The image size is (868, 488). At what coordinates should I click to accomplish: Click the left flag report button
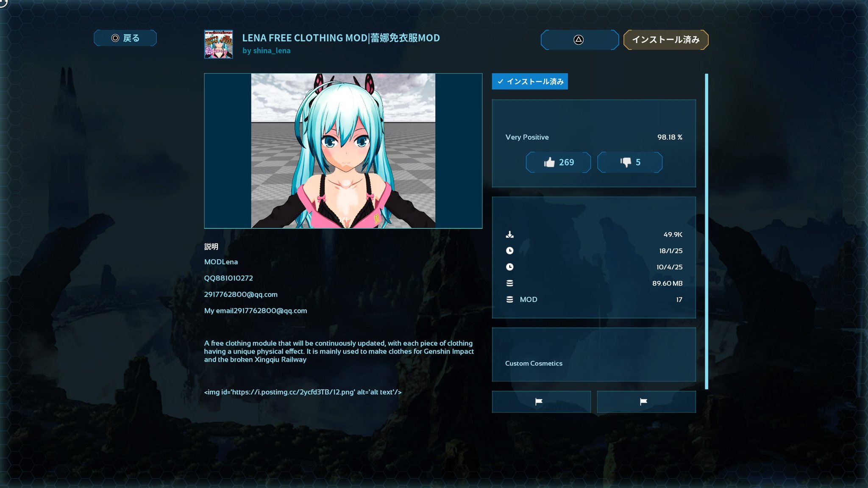541,402
